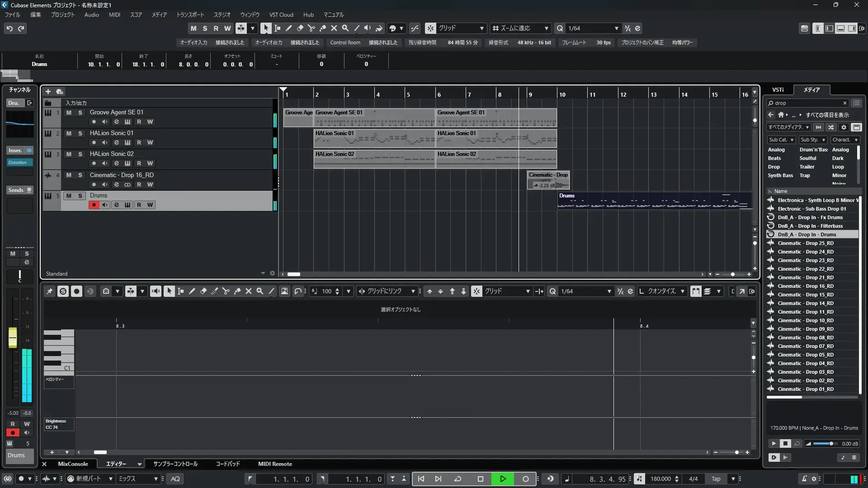Solo the HALion Sonic 02 track
This screenshot has width=868, height=488.
(x=80, y=154)
